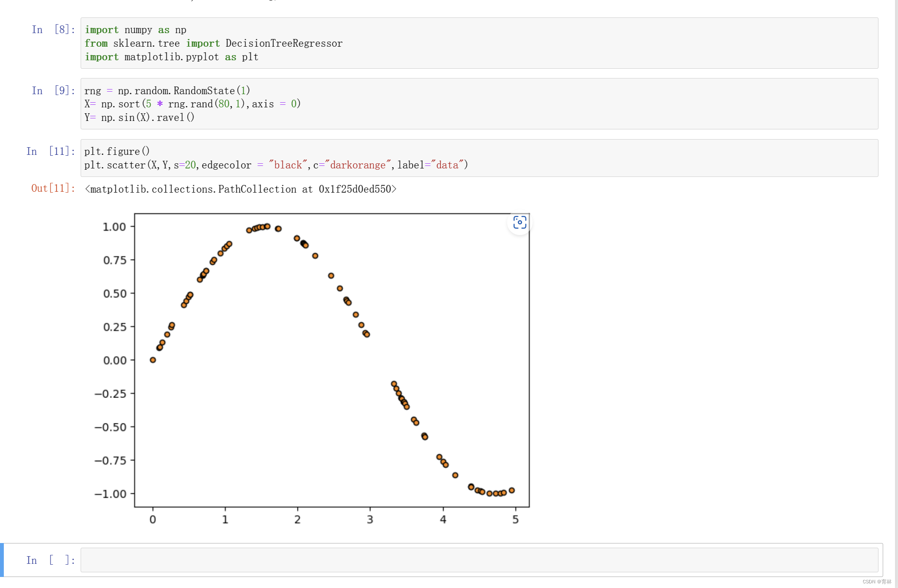Click the plt.figure() code line
Viewport: 898px width, 588px height.
pos(117,151)
